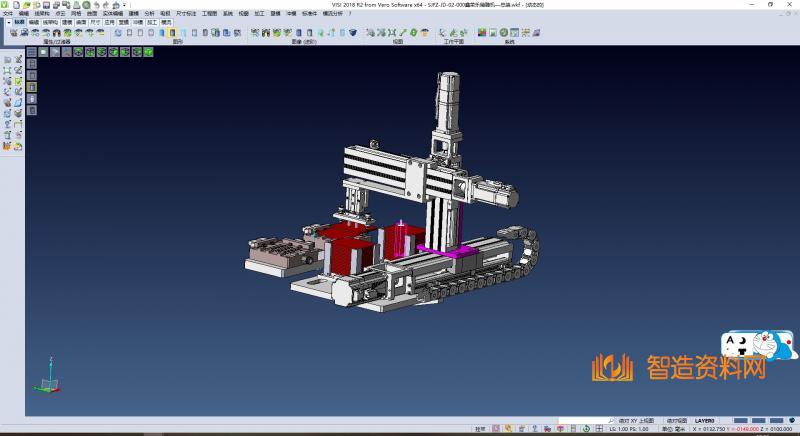Viewport: 800px width, 436px height.
Task: Select the highlighted yellow icon in 图形 group
Action: point(172,33)
